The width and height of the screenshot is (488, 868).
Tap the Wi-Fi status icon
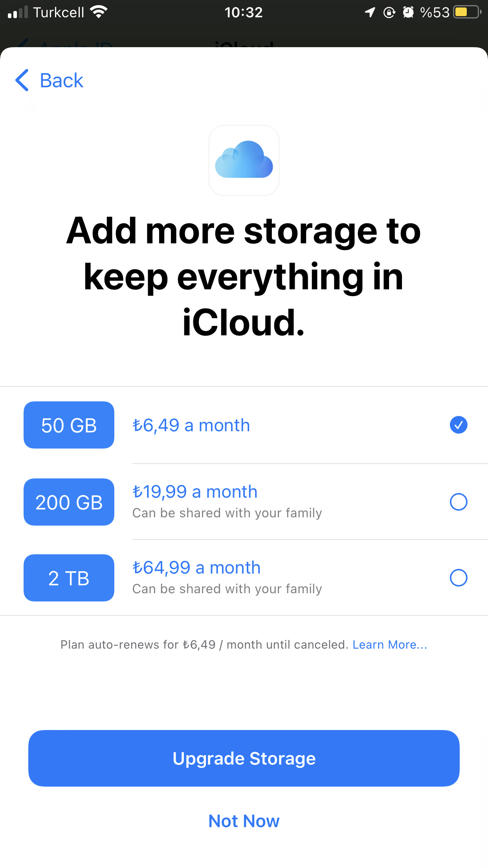coord(99,12)
